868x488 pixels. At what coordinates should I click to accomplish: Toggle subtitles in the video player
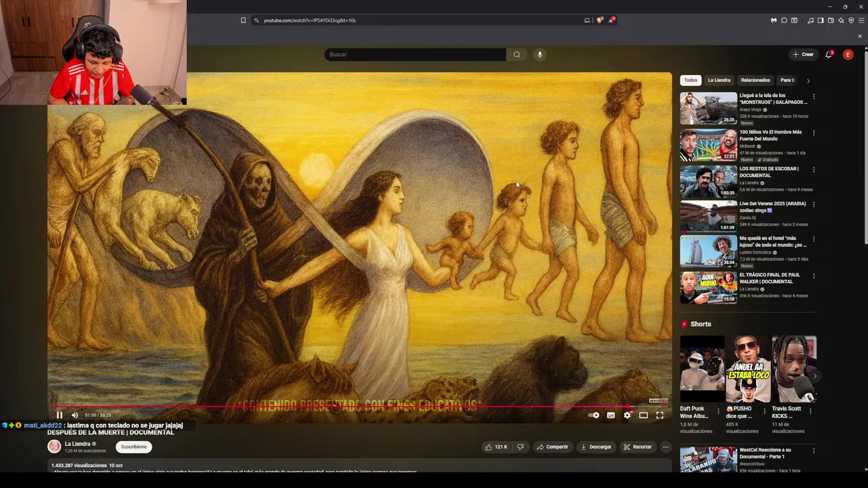(611, 415)
